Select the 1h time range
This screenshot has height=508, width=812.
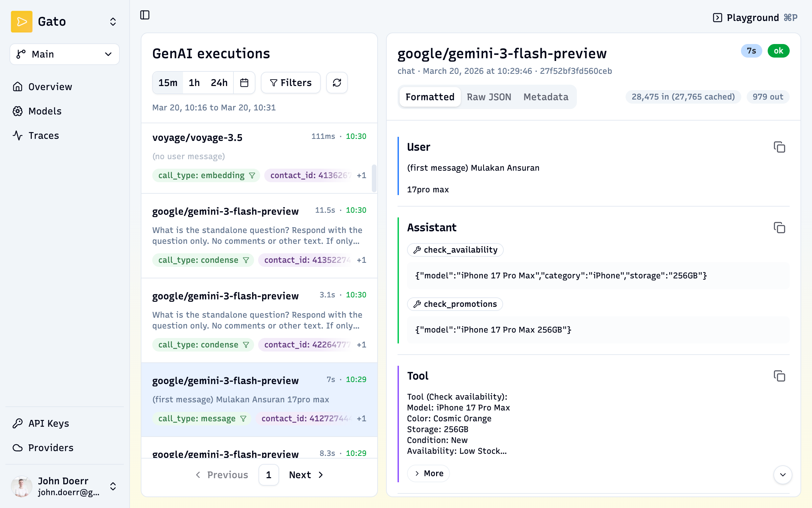194,82
